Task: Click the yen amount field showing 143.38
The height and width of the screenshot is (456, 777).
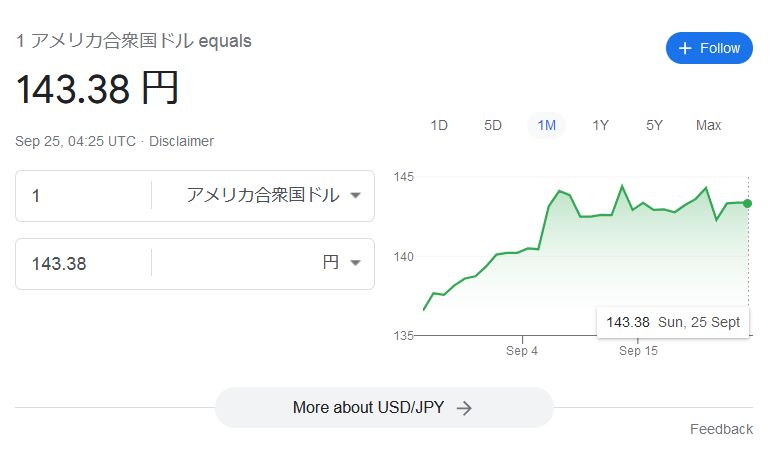Action: coord(83,264)
